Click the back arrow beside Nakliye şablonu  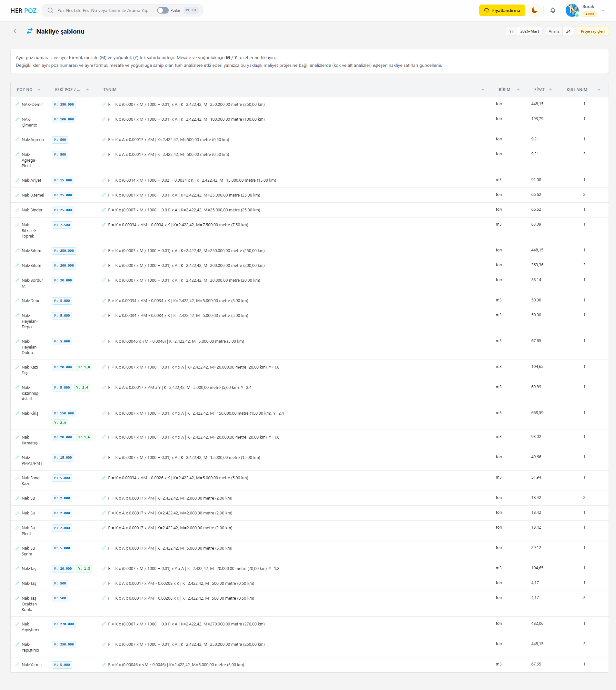click(x=16, y=31)
